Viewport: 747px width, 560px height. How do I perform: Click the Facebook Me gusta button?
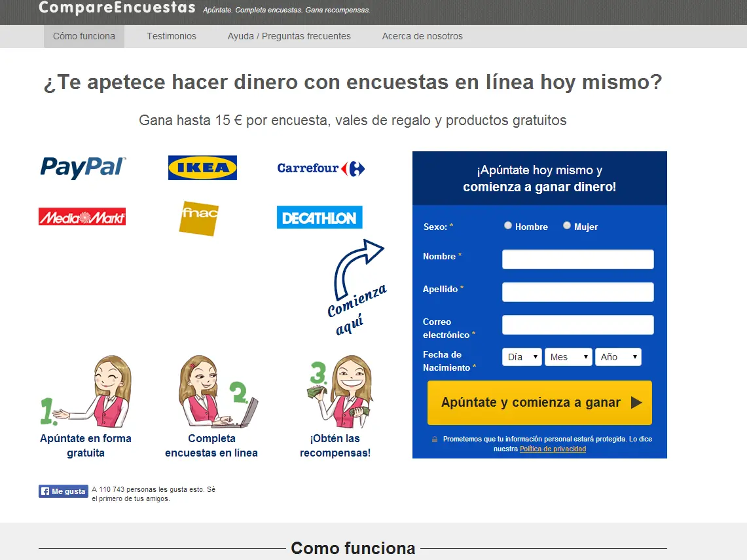(64, 491)
